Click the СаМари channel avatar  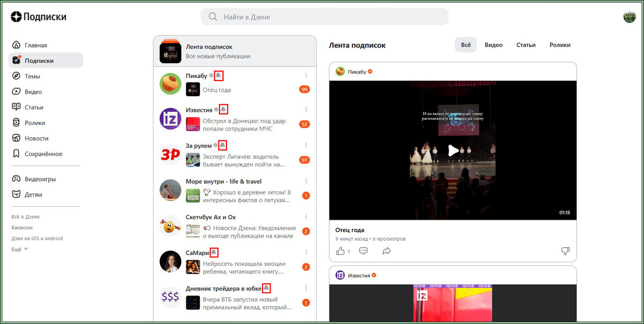click(171, 262)
